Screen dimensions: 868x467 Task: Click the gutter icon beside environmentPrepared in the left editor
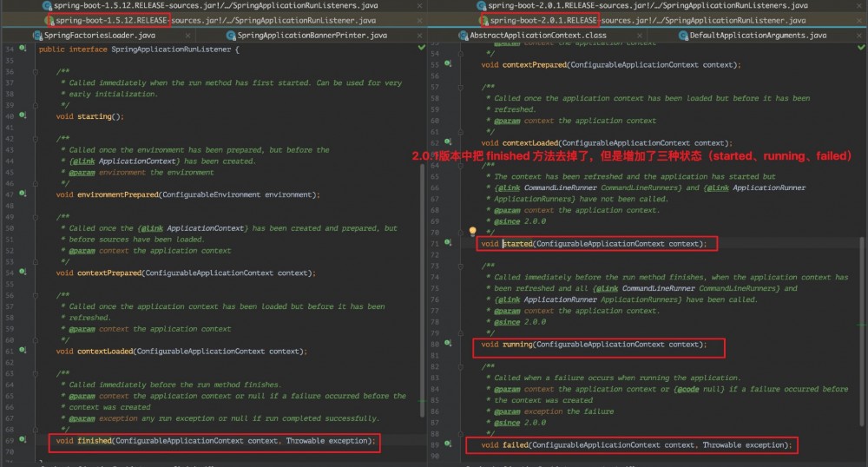coord(23,194)
